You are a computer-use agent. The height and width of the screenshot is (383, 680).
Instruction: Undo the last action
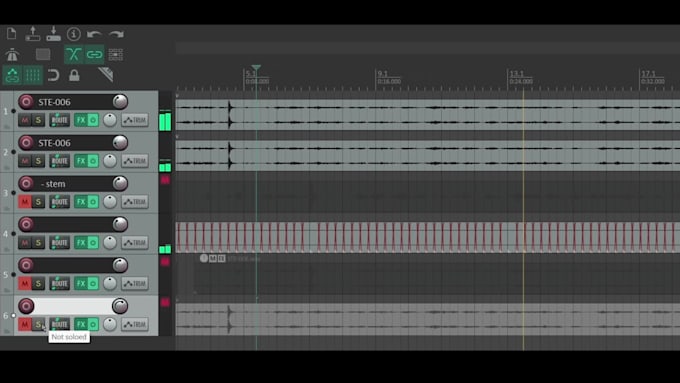(x=94, y=34)
